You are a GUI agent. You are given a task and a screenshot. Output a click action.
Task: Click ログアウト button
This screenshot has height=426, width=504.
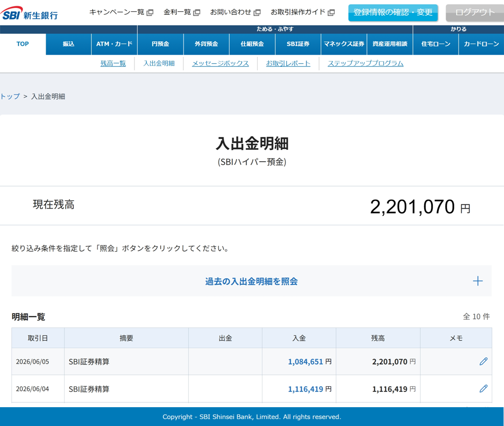(475, 13)
